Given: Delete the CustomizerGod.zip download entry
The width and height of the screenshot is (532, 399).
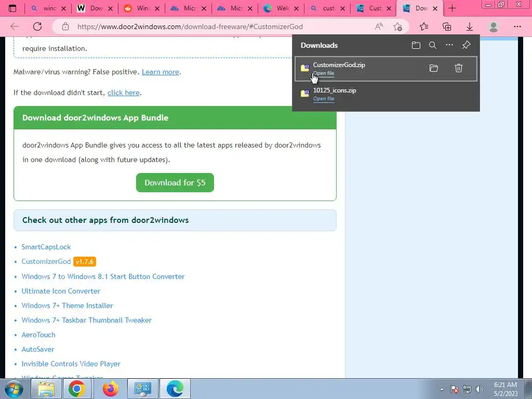Looking at the screenshot, I should [459, 68].
